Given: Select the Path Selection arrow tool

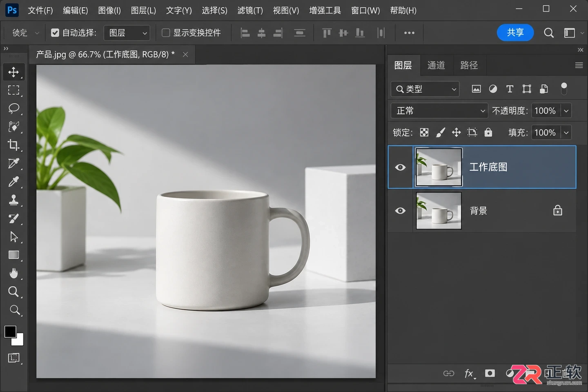Looking at the screenshot, I should point(13,236).
